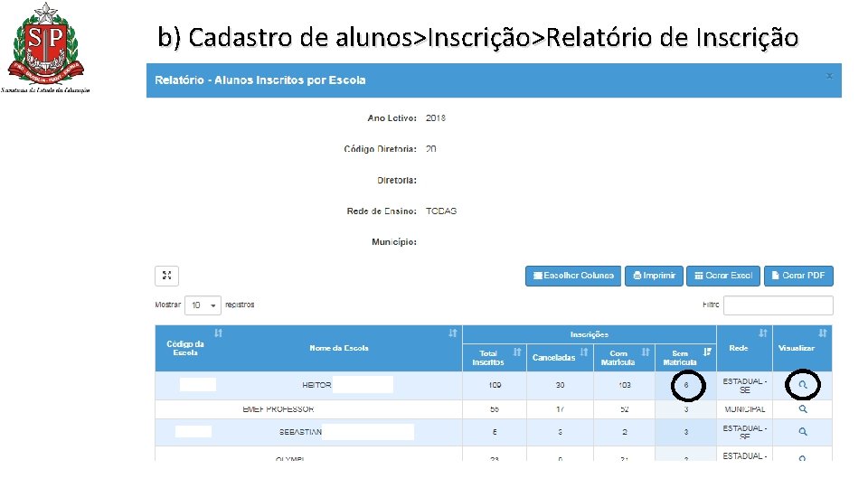Click the Ano Letivo value 2018
Screen dimensions: 868x488
pos(436,117)
